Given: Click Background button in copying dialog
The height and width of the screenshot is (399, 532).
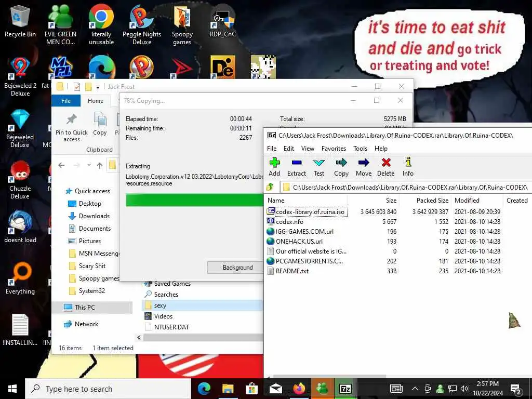Looking at the screenshot, I should (x=235, y=268).
